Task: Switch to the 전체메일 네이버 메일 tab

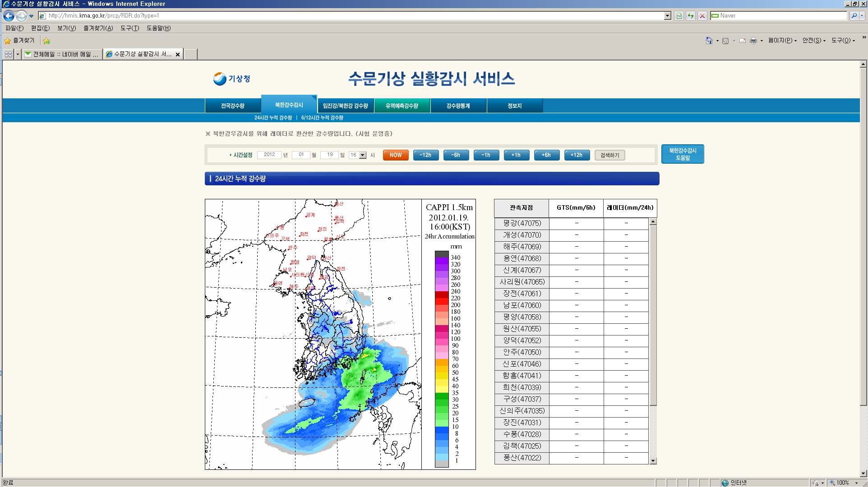Action: pos(62,54)
